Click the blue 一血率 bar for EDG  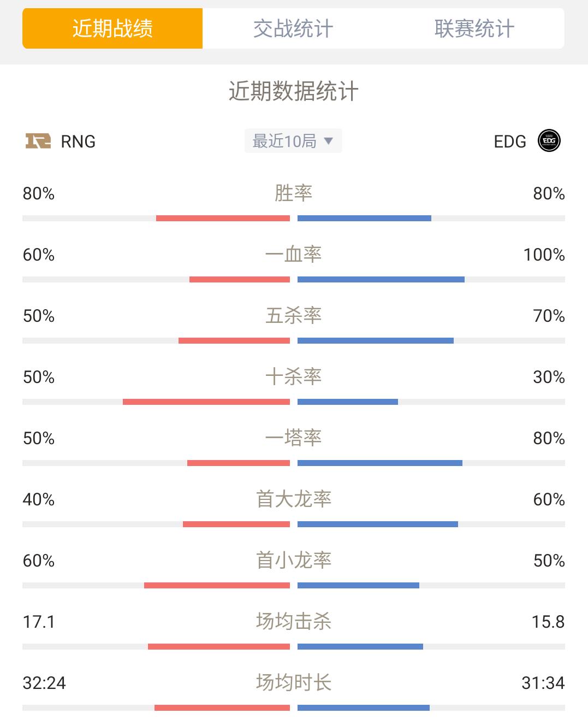click(381, 280)
